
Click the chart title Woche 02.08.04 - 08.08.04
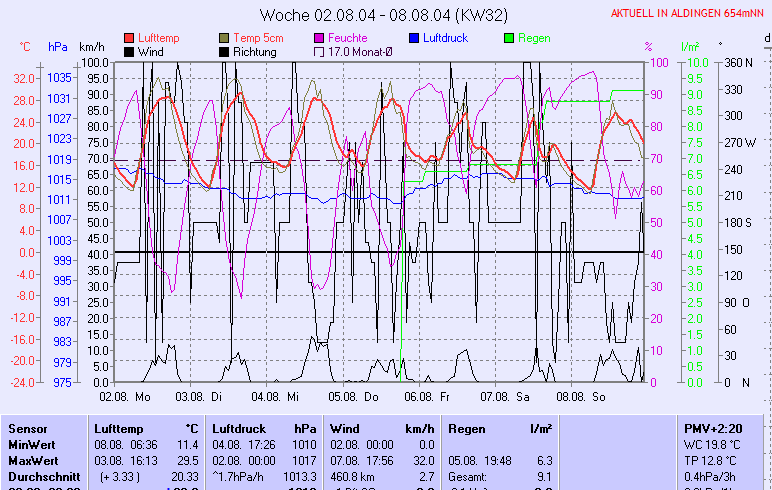pyautogui.click(x=387, y=15)
